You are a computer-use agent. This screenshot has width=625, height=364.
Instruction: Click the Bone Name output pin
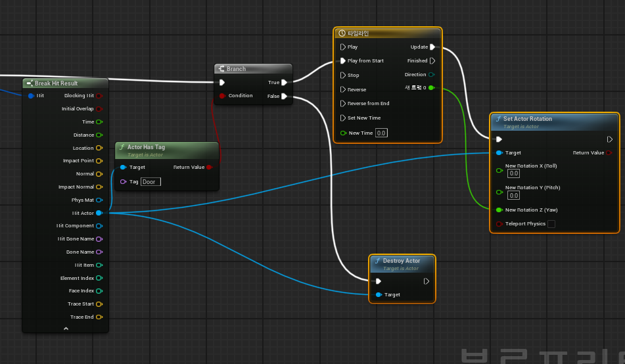click(99, 252)
